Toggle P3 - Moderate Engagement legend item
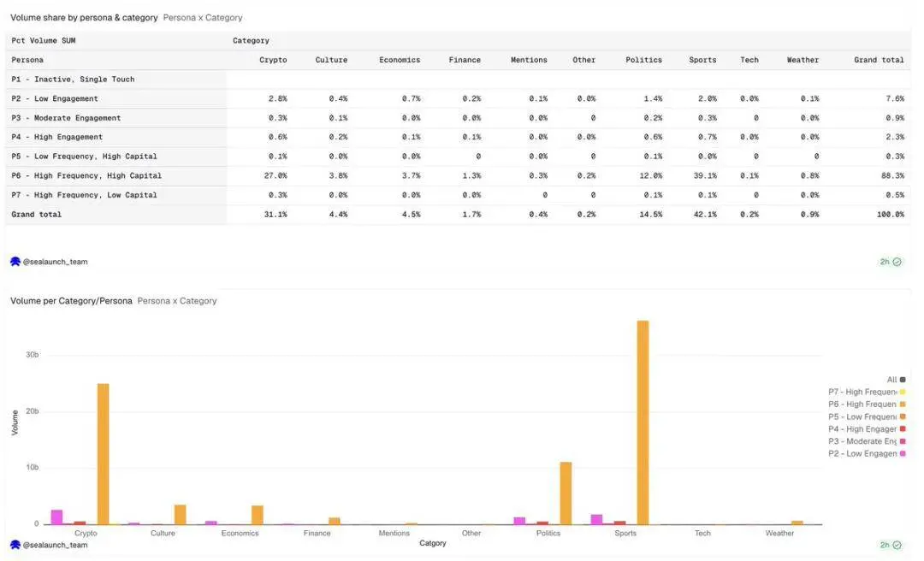Image resolution: width=924 pixels, height=561 pixels. click(867, 441)
